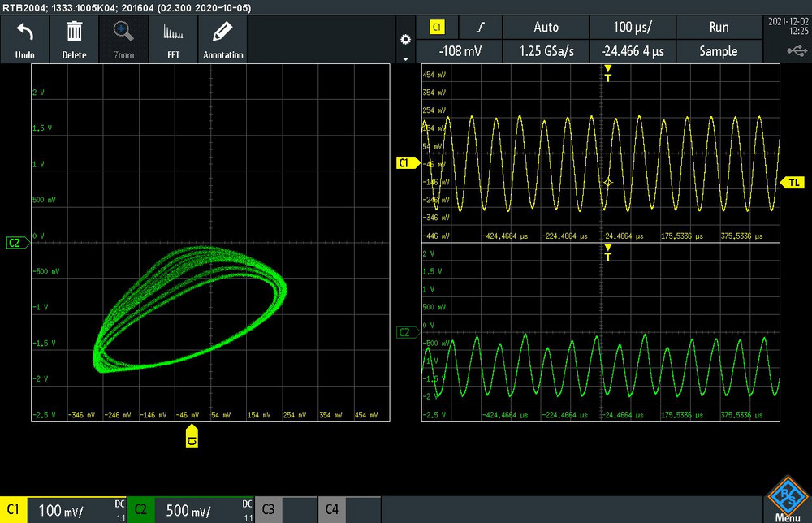Viewport: 812px width, 523px height.
Task: Toggle channel C1 in bottom bar
Action: [14, 509]
